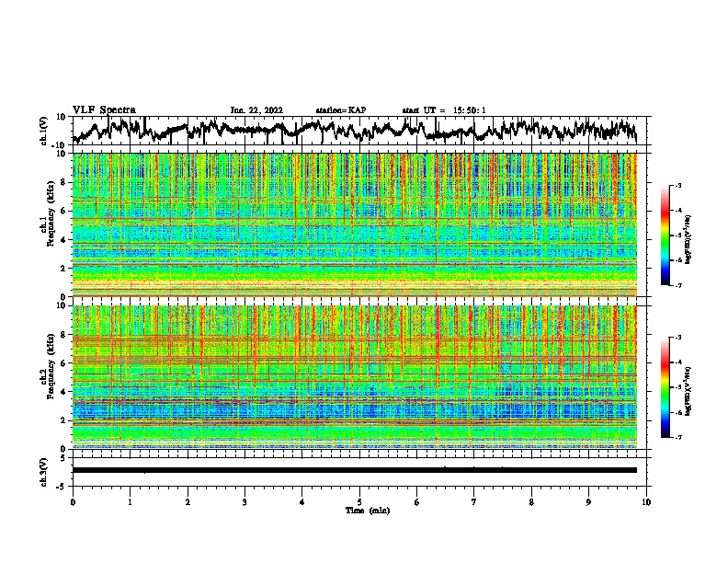Click time axis tick label '6'
728x563 pixels.
(x=416, y=502)
